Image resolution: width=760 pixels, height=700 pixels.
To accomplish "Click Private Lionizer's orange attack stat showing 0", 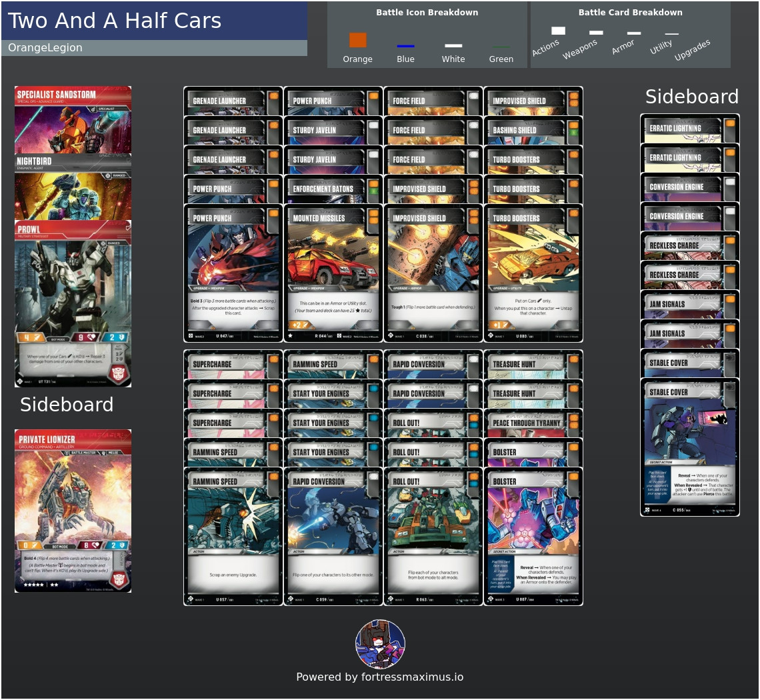I will [x=30, y=545].
